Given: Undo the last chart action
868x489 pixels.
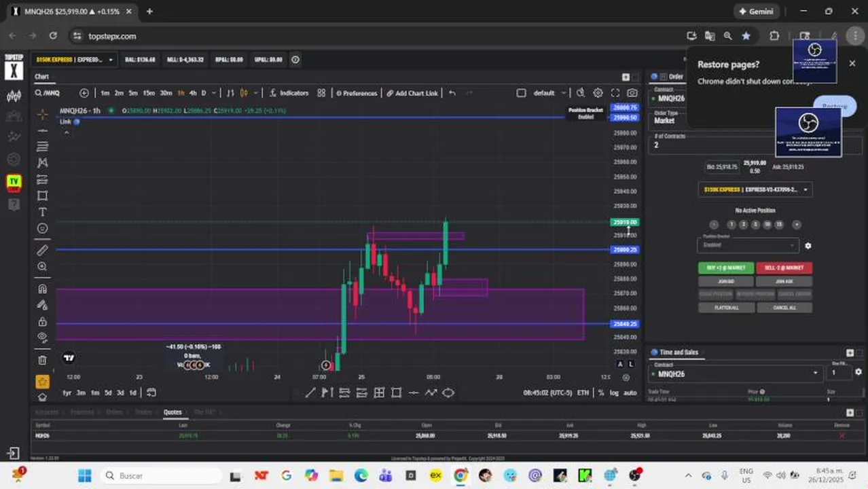Looking at the screenshot, I should (452, 93).
